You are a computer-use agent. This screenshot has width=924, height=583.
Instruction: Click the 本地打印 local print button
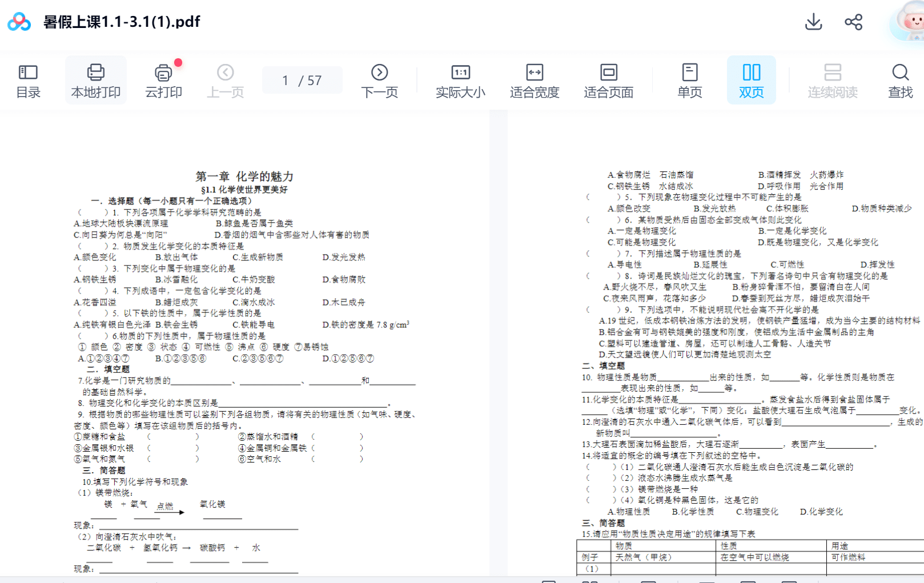coord(95,81)
